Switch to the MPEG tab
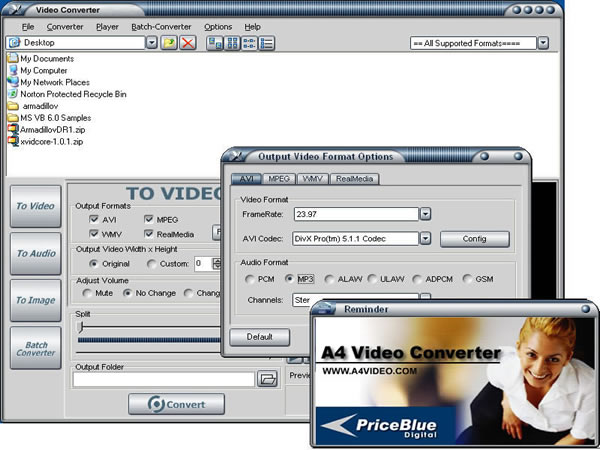This screenshot has width=600, height=450. tap(279, 179)
